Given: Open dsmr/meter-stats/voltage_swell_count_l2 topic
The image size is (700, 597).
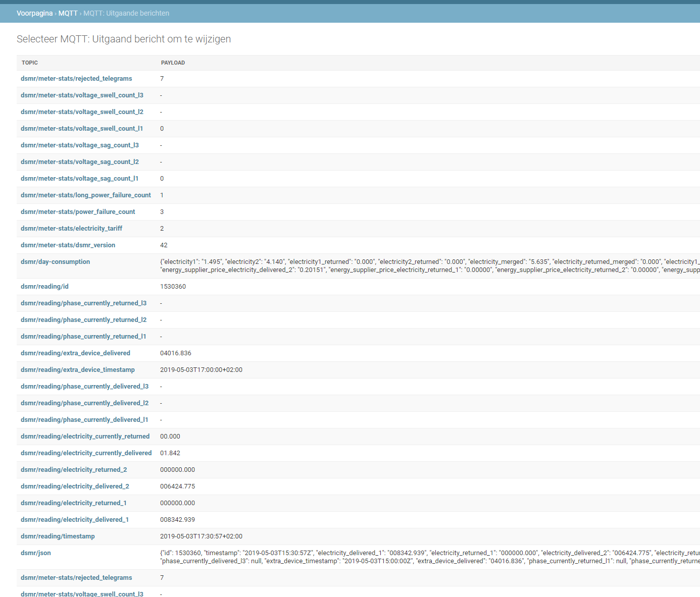Looking at the screenshot, I should pos(82,112).
